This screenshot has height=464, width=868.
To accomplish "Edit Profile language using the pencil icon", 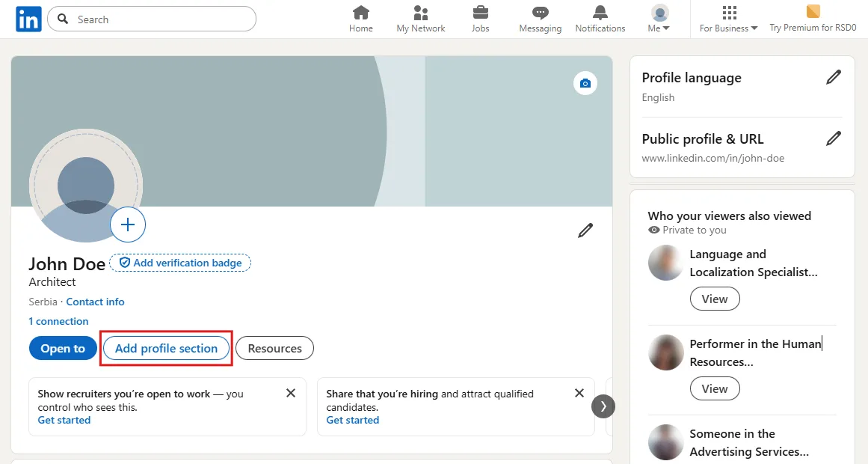I will pos(834,77).
